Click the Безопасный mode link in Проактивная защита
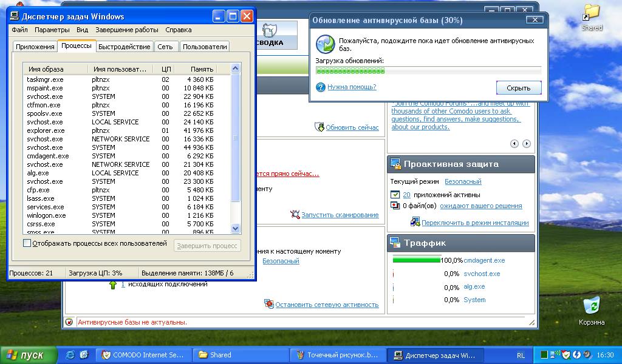Screen dimensions: 622x364 coord(463,181)
